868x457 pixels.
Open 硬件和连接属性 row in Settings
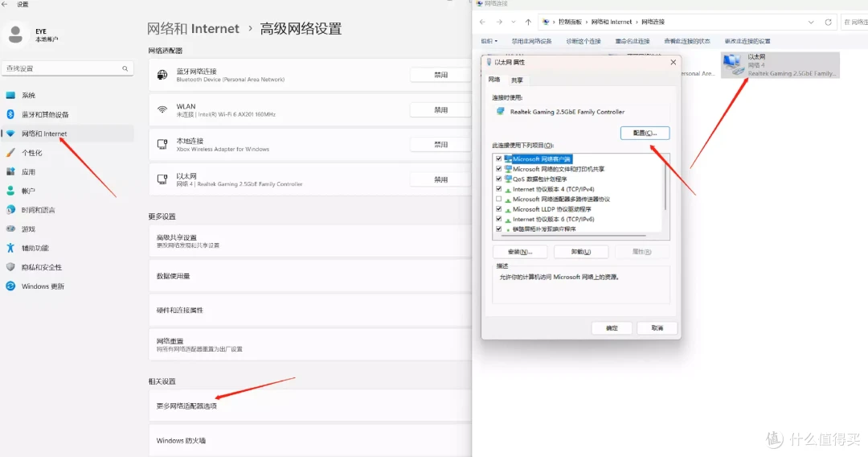pos(310,311)
